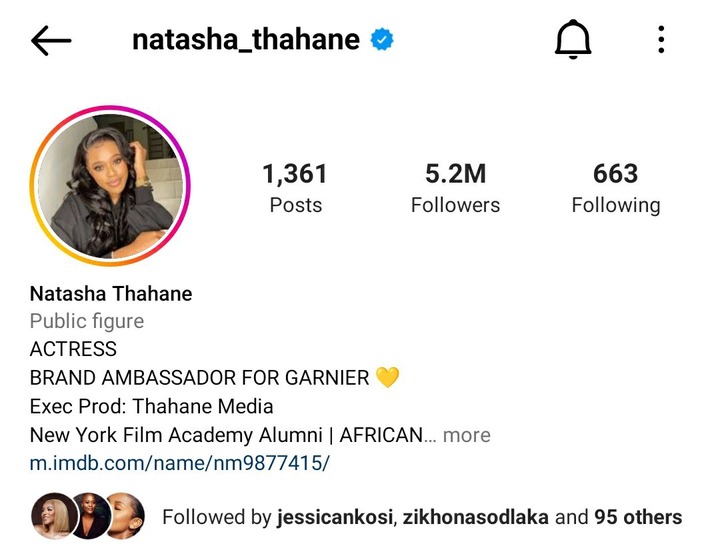720x546 pixels.
Task: Tap second mutual follower avatar
Action: tap(90, 516)
